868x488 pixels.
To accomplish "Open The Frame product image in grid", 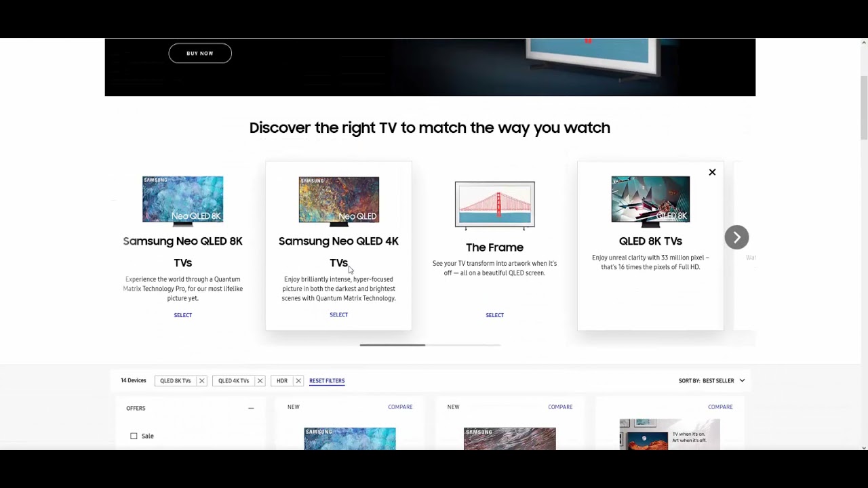I will click(x=669, y=434).
